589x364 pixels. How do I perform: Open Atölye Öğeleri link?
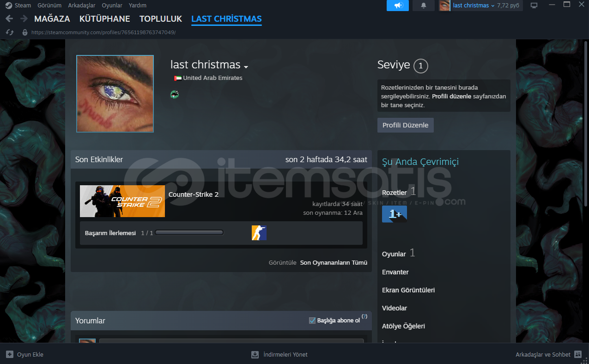[403, 326]
